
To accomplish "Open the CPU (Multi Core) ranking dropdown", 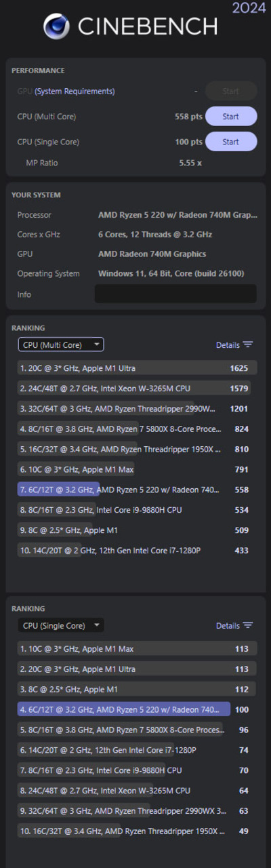I will tap(61, 344).
